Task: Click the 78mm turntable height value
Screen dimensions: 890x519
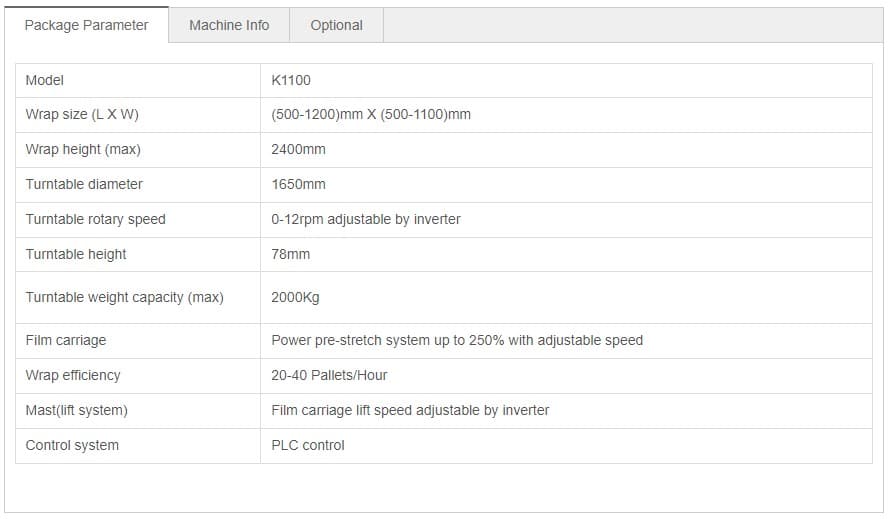Action: [x=291, y=254]
